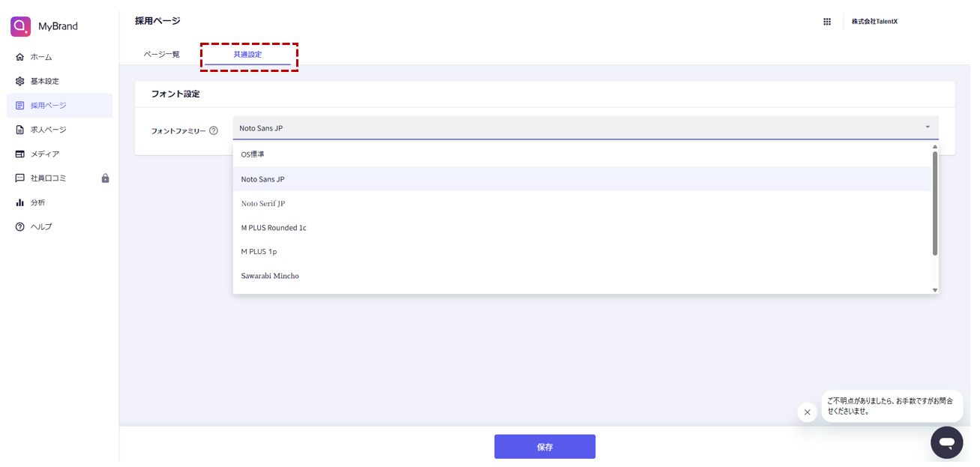Select M PLUS Rounded 1c option
The image size is (980, 467).
[274, 228]
